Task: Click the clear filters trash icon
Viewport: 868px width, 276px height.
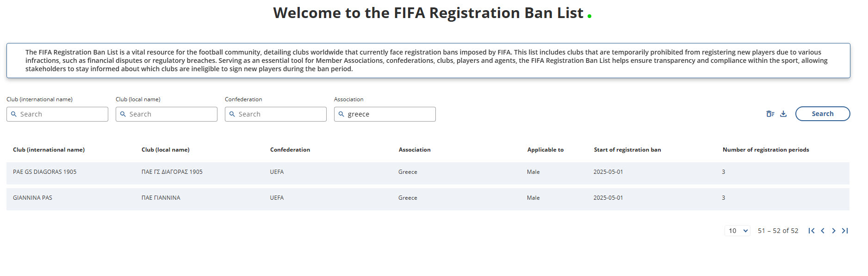Action: pyautogui.click(x=770, y=114)
